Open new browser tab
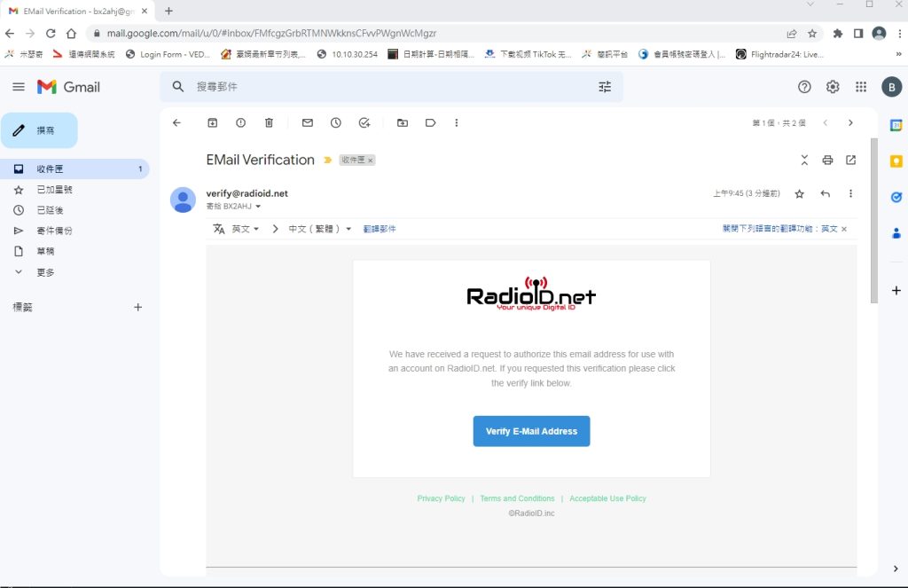 168,11
